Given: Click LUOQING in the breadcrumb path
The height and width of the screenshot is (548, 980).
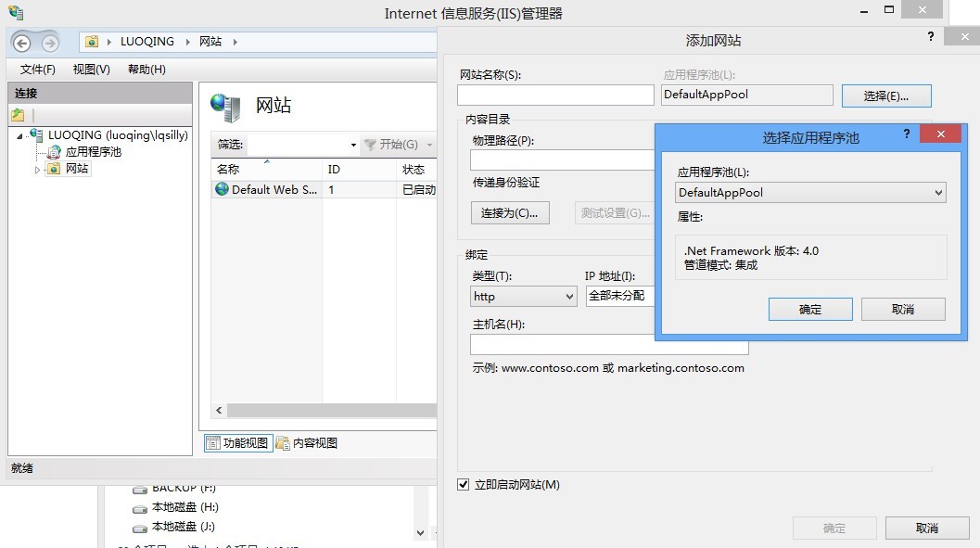Looking at the screenshot, I should click(x=147, y=41).
